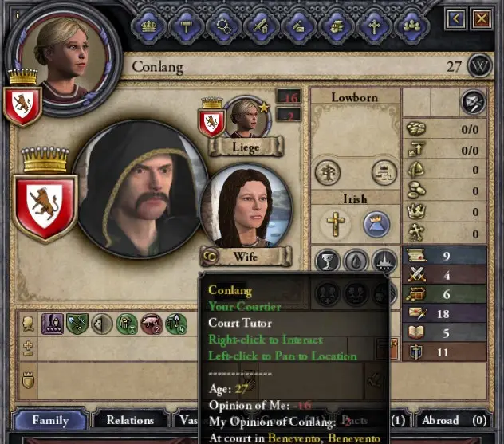Switch to the Relations tab

[x=130, y=420]
